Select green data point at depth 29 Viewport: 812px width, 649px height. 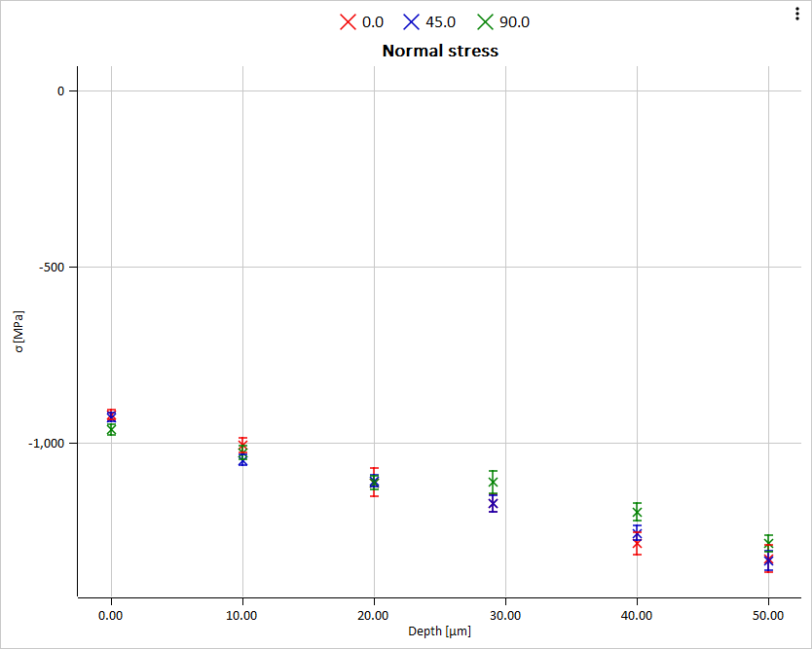click(x=494, y=482)
